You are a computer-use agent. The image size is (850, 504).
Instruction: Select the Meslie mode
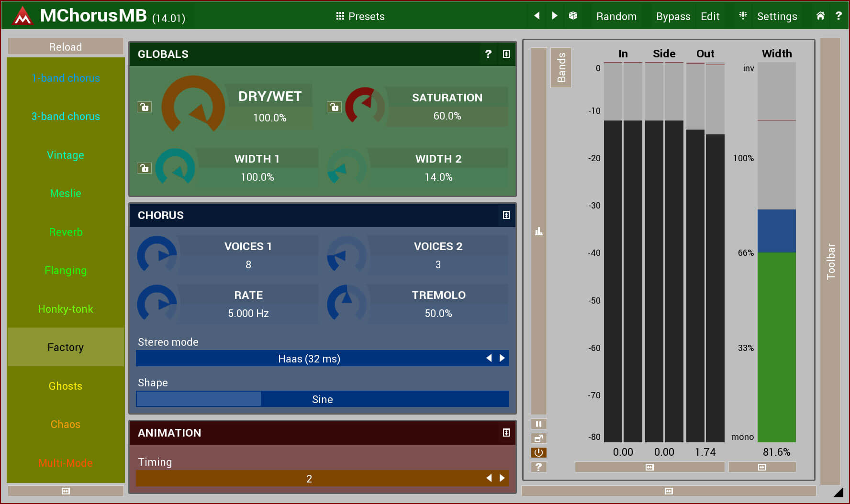click(x=66, y=193)
